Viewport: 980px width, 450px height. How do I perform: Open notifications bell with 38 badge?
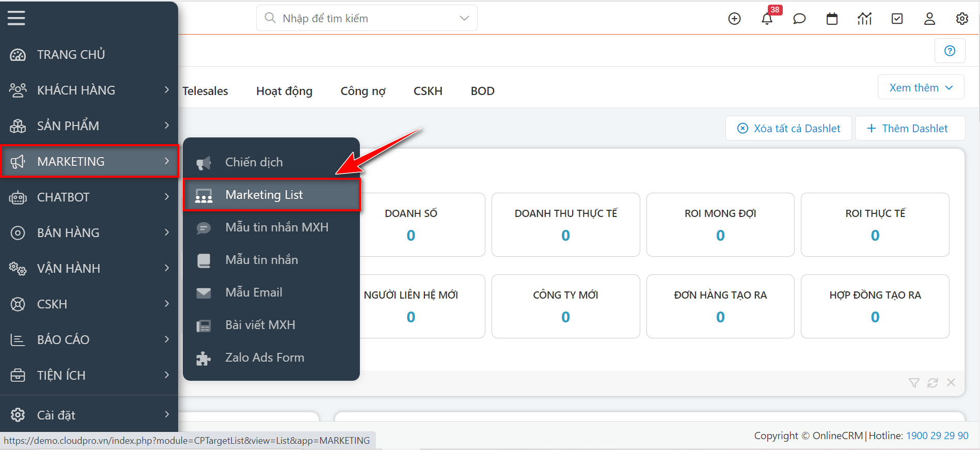[x=767, y=19]
